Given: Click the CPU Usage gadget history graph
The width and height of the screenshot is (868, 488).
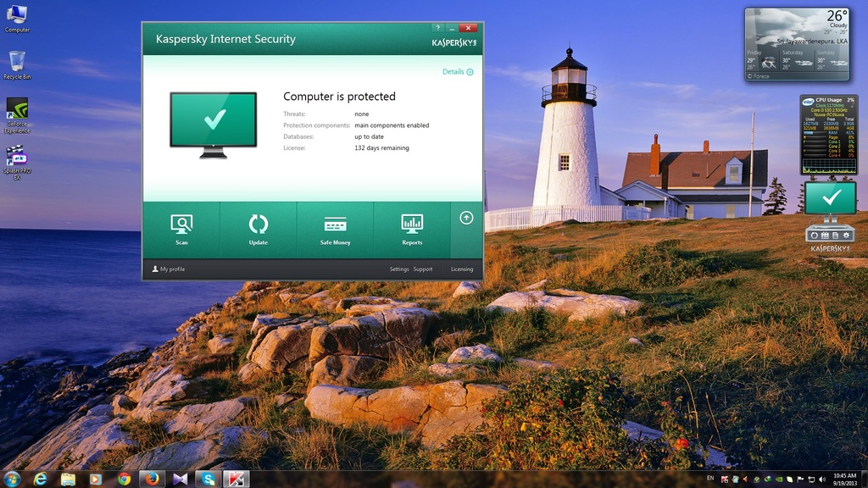Looking at the screenshot, I should coord(829,166).
